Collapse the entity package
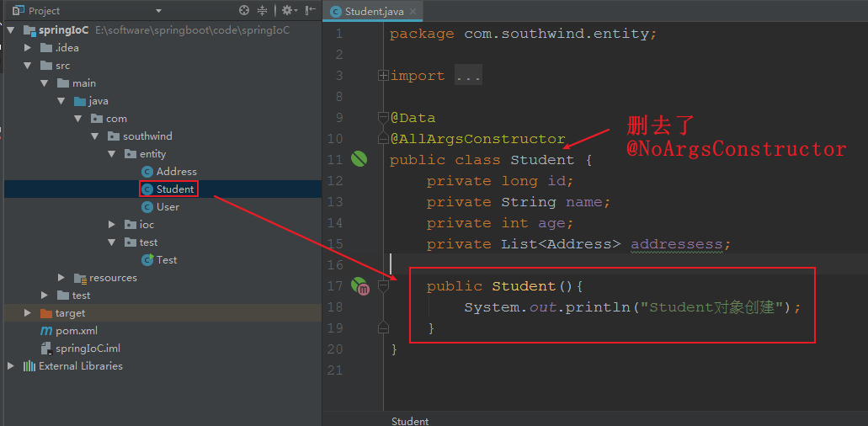The height and width of the screenshot is (426, 868). [x=111, y=154]
